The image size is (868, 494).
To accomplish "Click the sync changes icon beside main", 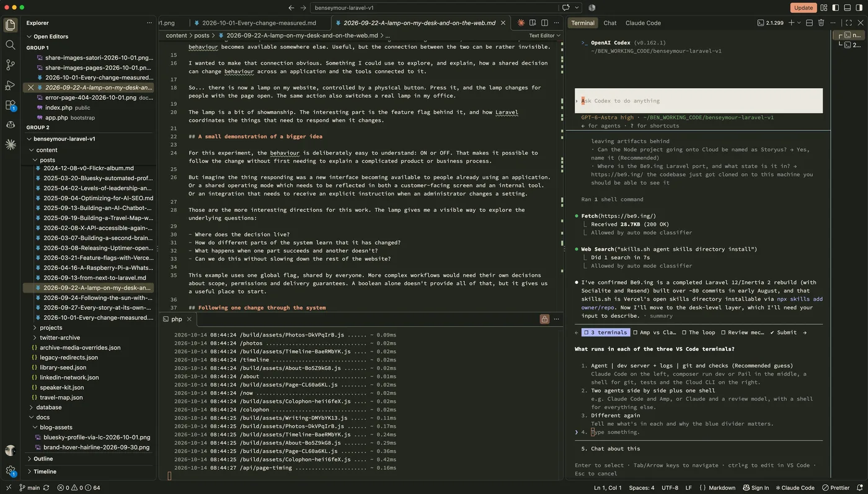I will click(48, 488).
